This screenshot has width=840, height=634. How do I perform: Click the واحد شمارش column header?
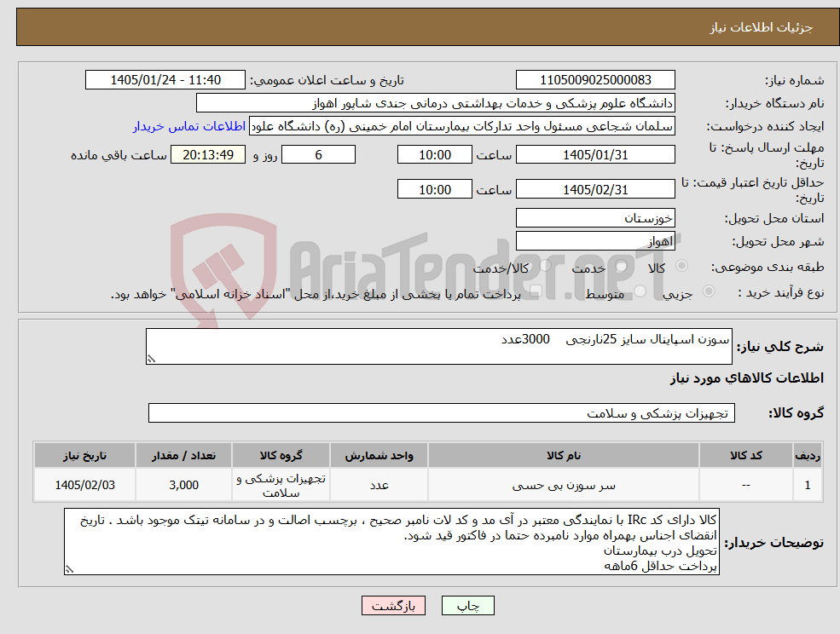(x=379, y=456)
